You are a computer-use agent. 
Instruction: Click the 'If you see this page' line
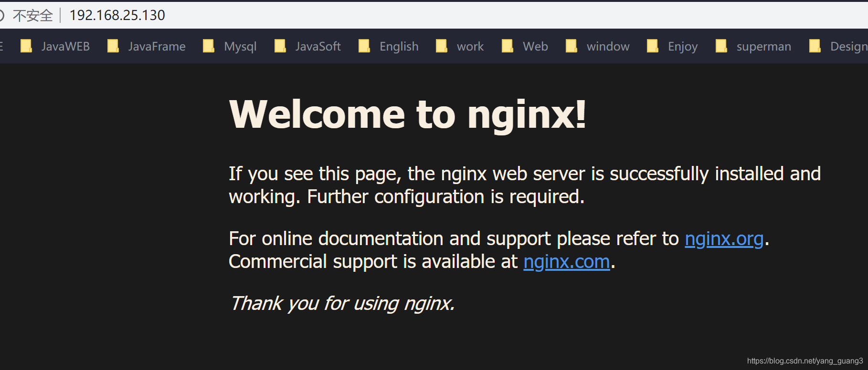[525, 174]
